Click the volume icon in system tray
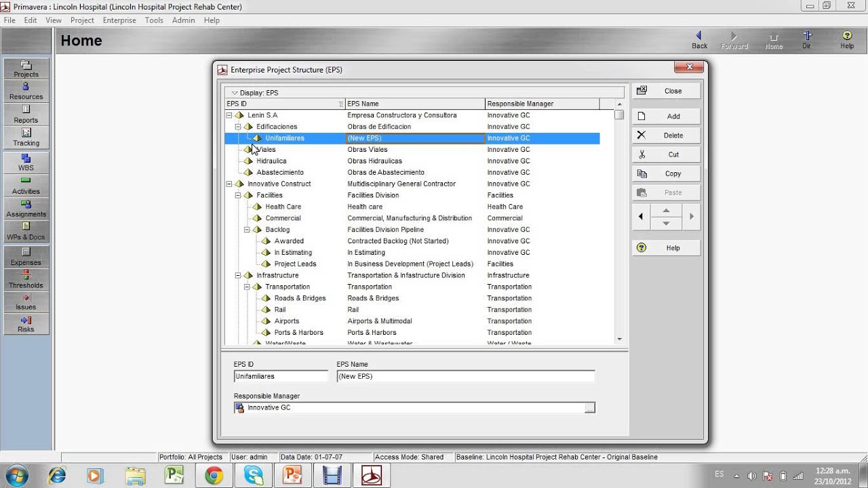This screenshot has height=488, width=868. (752, 476)
